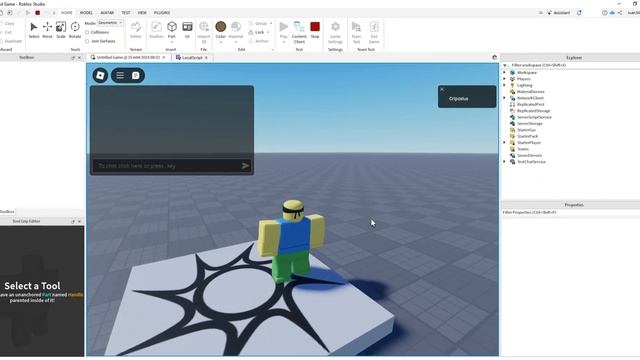Open the TEST ribbon tab
This screenshot has width=640, height=360.
point(126,13)
